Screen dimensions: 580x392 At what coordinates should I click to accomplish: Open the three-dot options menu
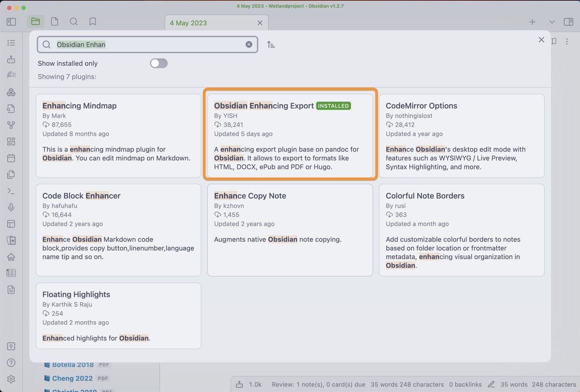[566, 41]
